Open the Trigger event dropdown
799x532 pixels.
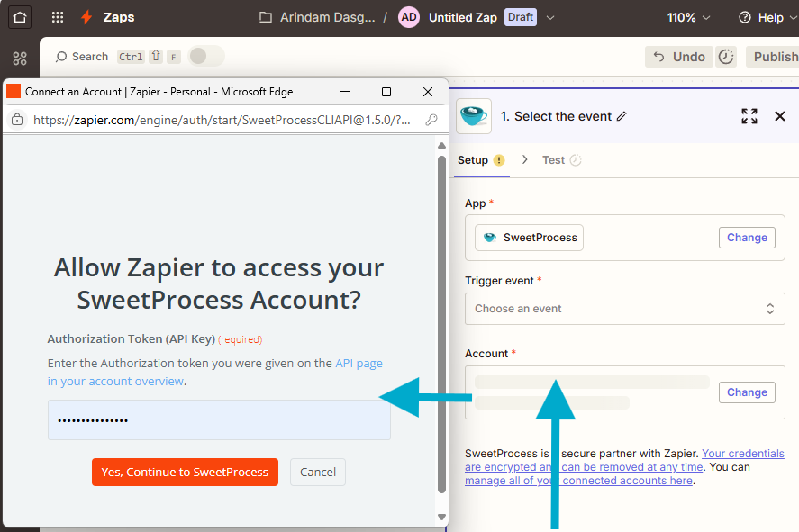tap(624, 309)
